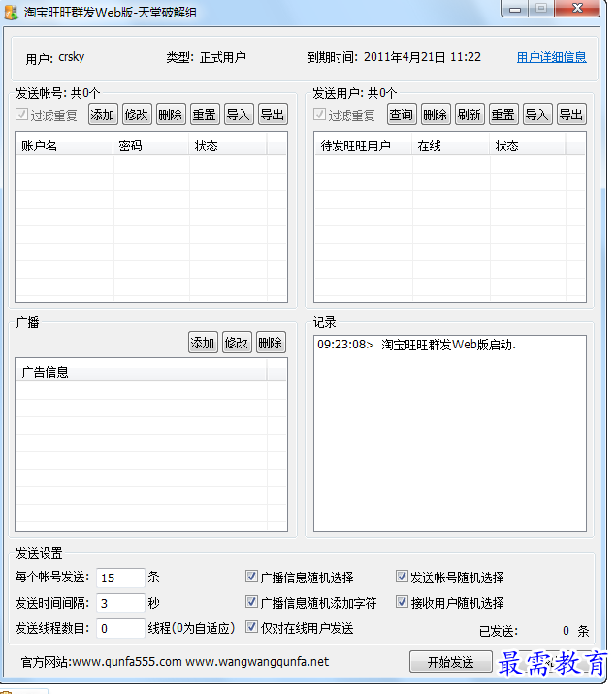
Task: Click the expiry time 2011年4月21日 11:22
Action: click(422, 57)
